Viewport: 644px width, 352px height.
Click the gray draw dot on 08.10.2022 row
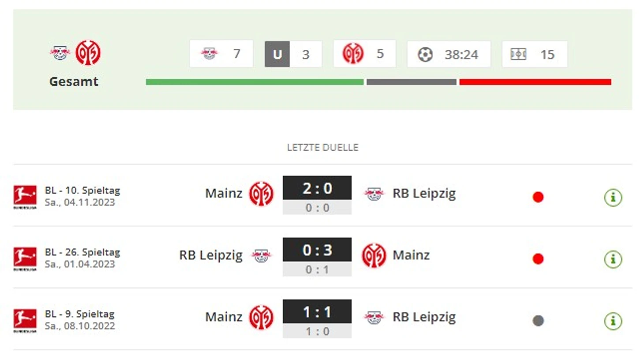(538, 321)
